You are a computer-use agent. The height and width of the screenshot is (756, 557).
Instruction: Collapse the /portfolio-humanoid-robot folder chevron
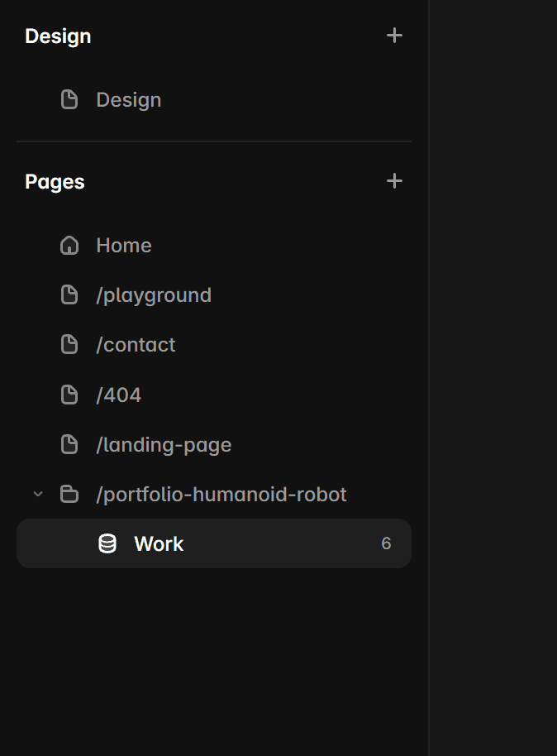click(x=38, y=494)
